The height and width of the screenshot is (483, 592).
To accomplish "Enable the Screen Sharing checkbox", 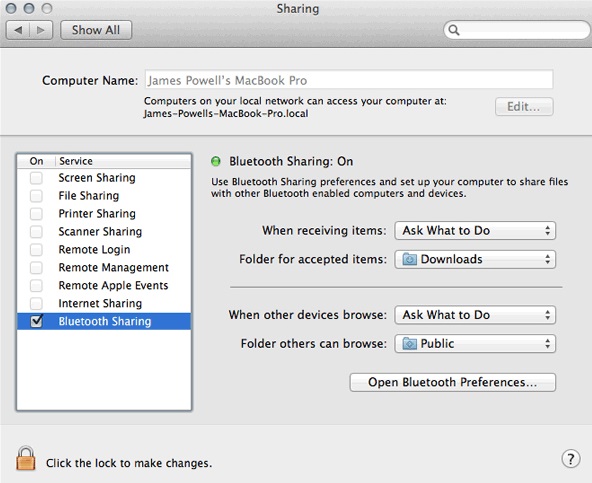I will [x=36, y=178].
